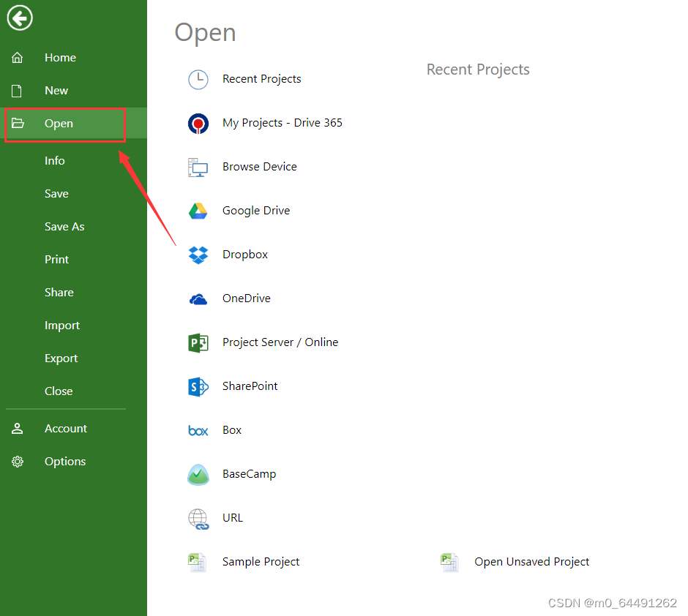Click the back arrow circle icon
The height and width of the screenshot is (616, 688).
(20, 18)
